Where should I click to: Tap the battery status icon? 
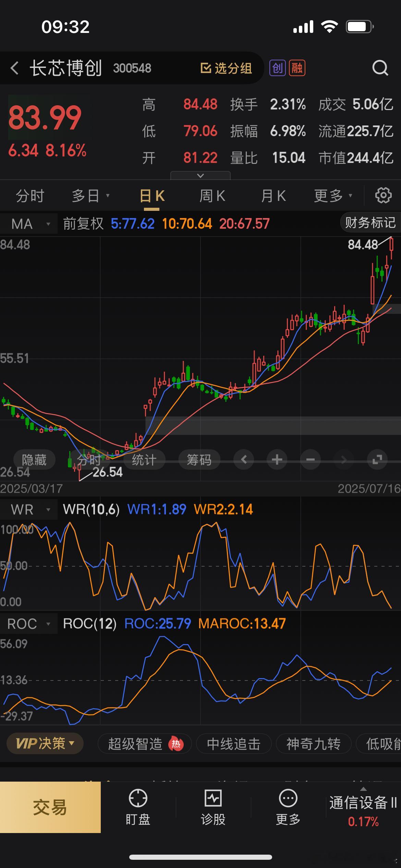360,26
